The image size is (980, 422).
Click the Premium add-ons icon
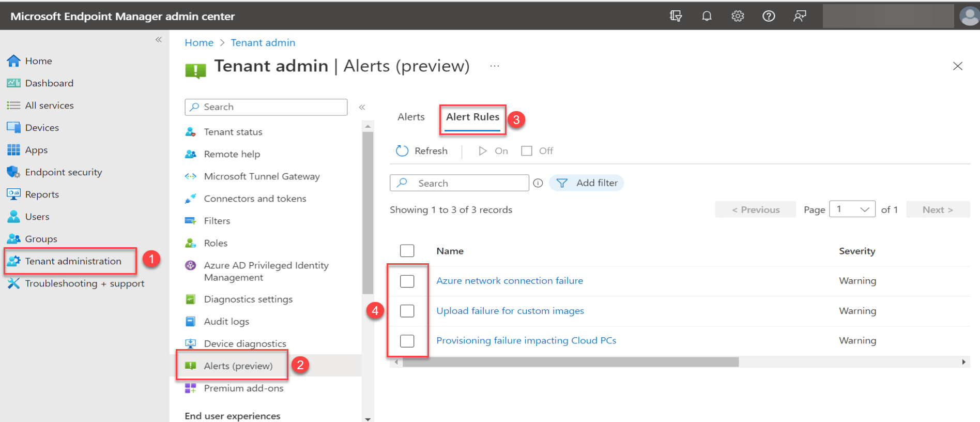[190, 388]
